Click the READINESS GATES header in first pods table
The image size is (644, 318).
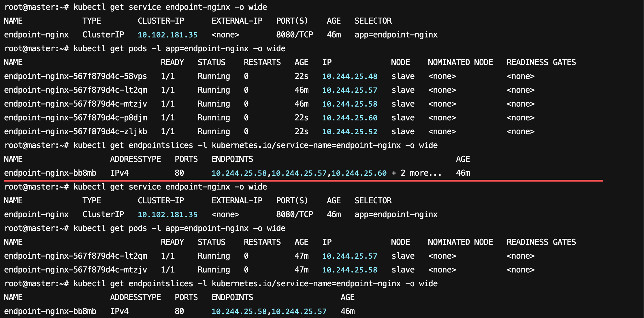(541, 63)
